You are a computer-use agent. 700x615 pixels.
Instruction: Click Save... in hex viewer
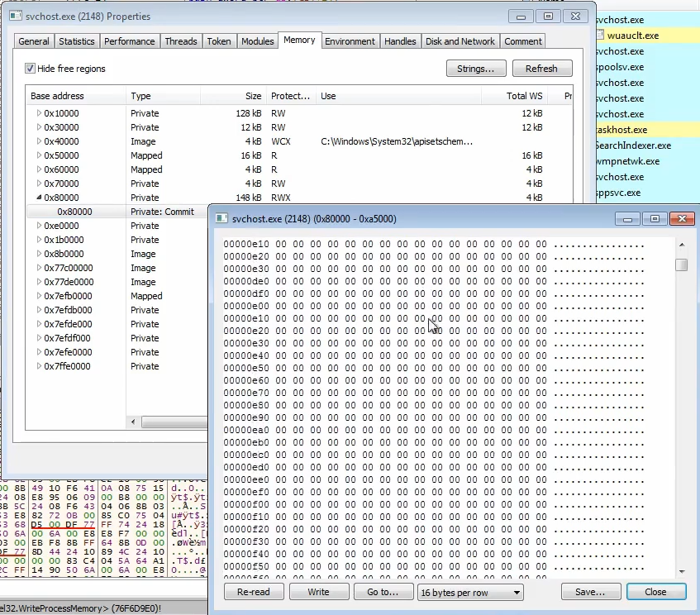(x=590, y=592)
